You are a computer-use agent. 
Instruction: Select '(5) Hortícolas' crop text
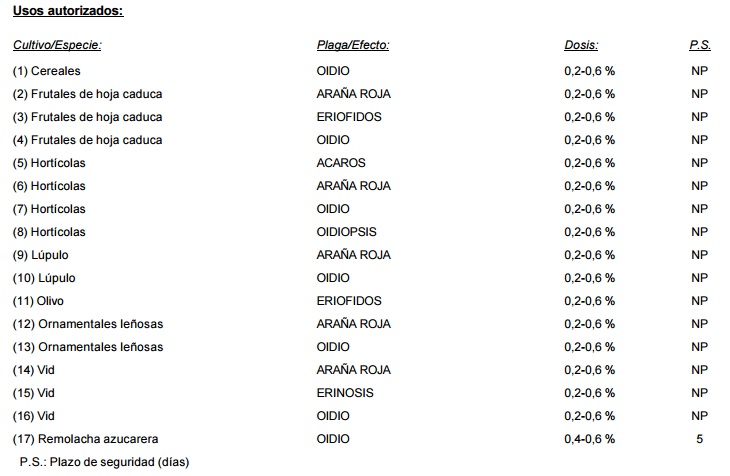click(x=49, y=163)
